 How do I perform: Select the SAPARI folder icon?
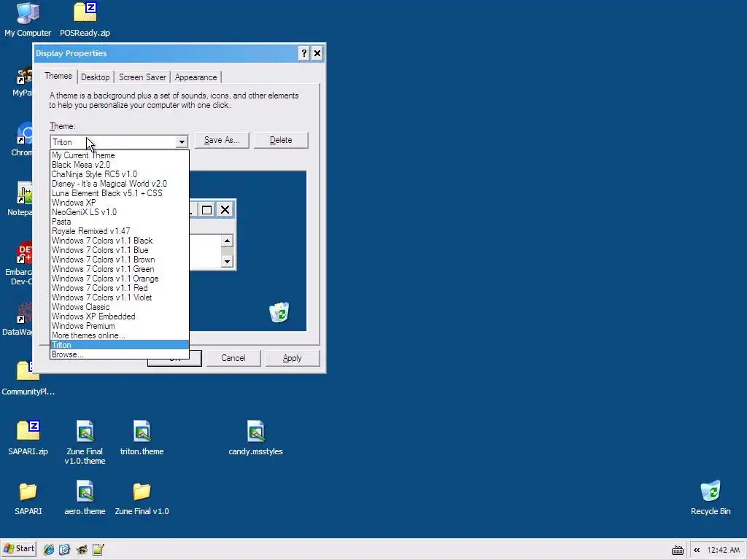click(28, 498)
